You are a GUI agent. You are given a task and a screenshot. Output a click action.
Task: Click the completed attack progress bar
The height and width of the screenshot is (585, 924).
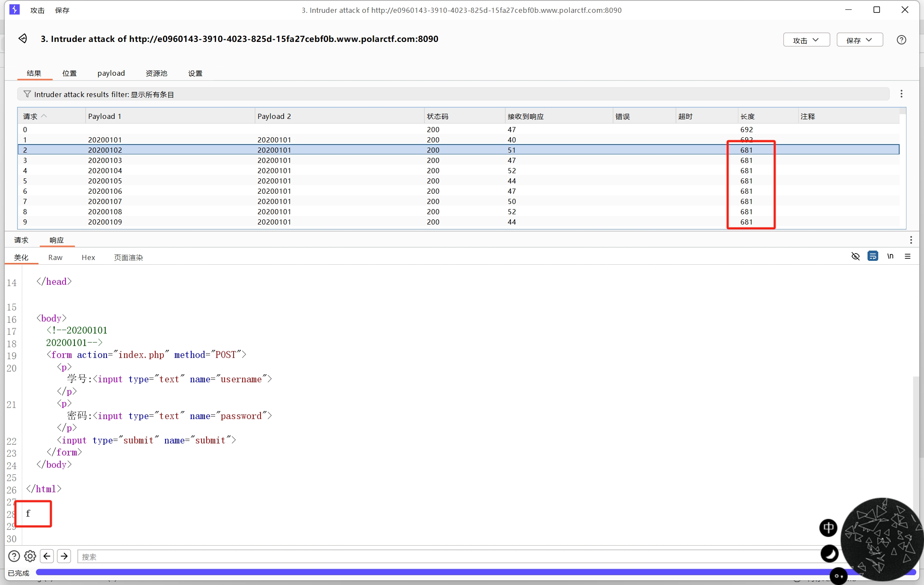(x=428, y=572)
